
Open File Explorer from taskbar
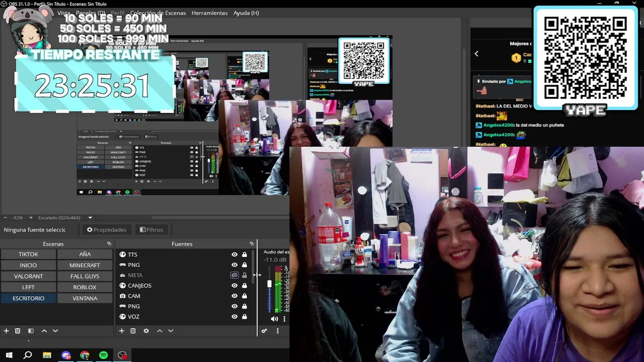[47, 355]
